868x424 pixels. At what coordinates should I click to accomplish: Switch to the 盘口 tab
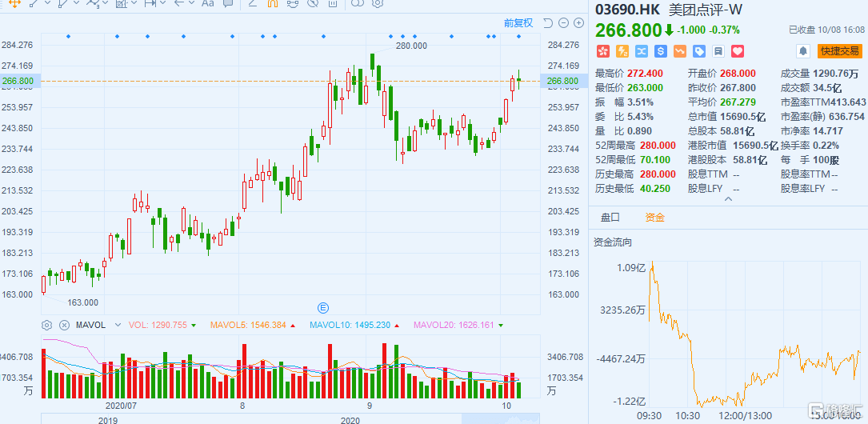(x=610, y=218)
